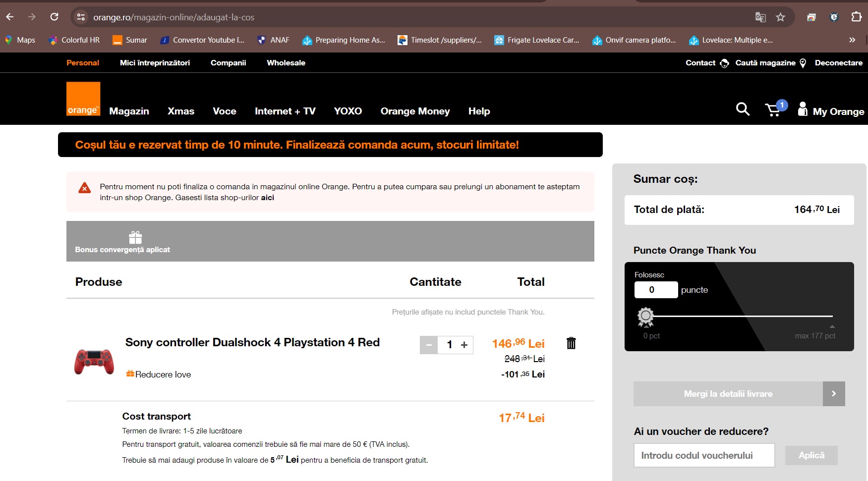Decrease product quantity with minus
The image size is (868, 481).
coord(429,345)
